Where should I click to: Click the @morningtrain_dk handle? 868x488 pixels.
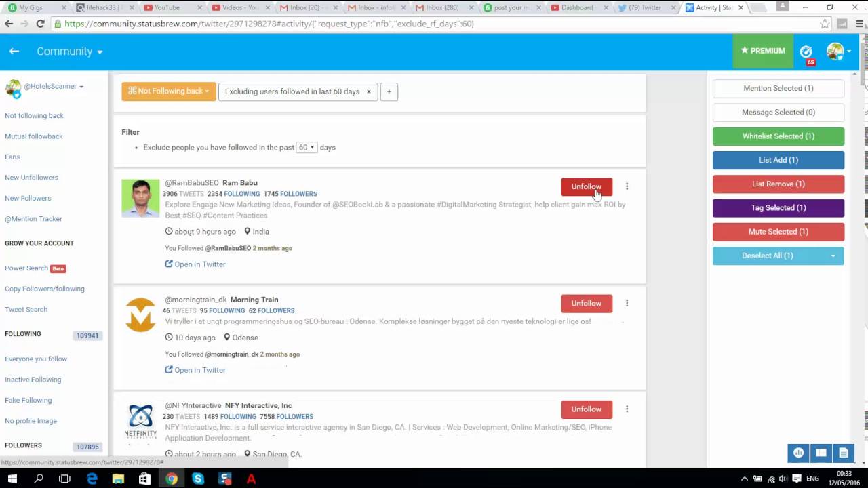pos(196,300)
